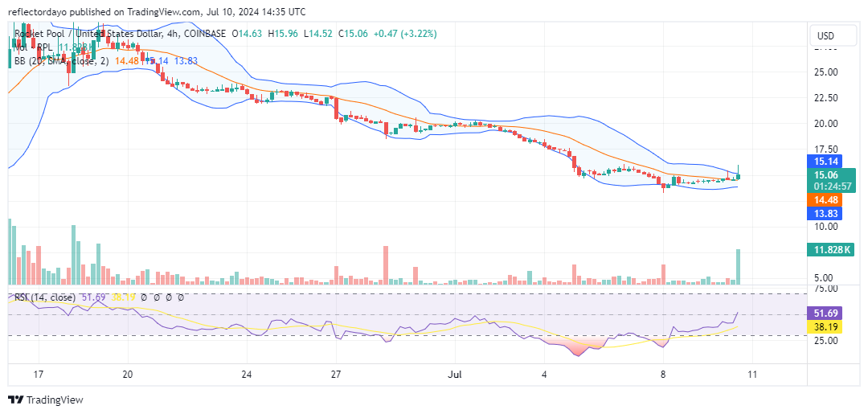Click the 24 date on the time axis
The height and width of the screenshot is (414, 868).
pos(247,374)
